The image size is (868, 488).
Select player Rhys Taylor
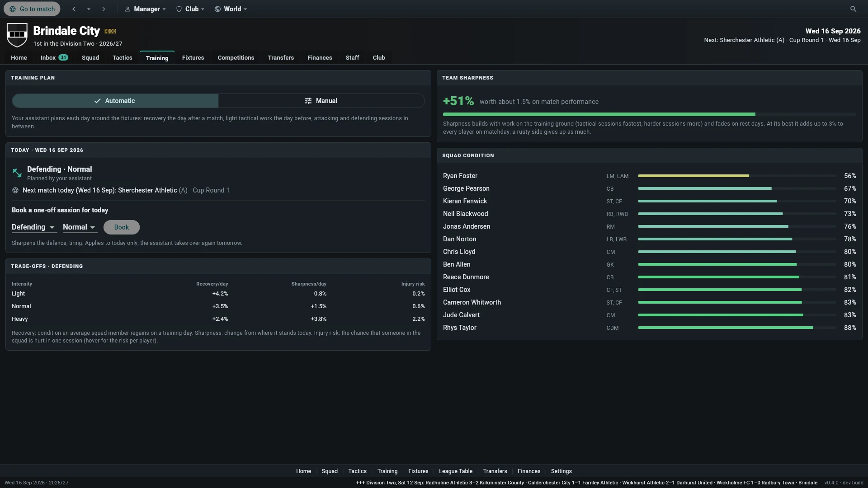click(460, 328)
